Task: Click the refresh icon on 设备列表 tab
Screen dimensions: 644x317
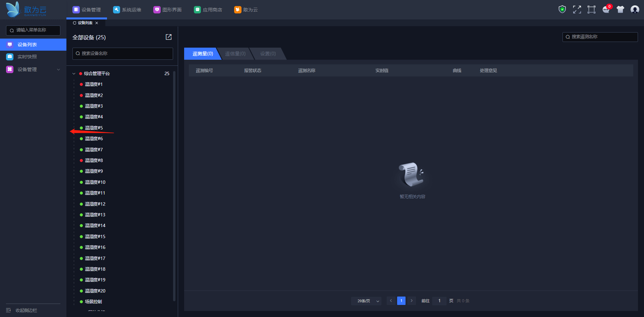Action: (74, 23)
